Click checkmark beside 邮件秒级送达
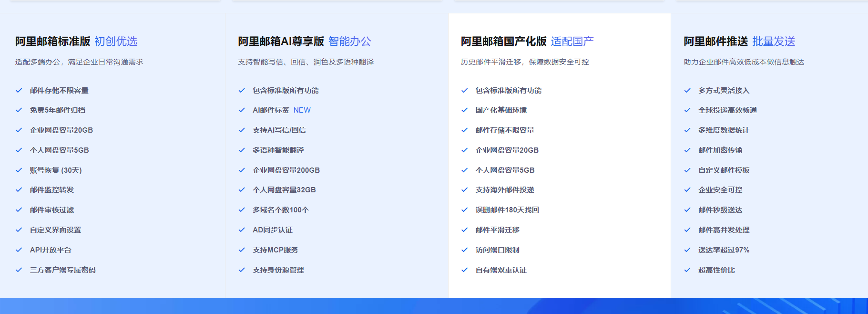The height and width of the screenshot is (314, 868). coord(687,210)
